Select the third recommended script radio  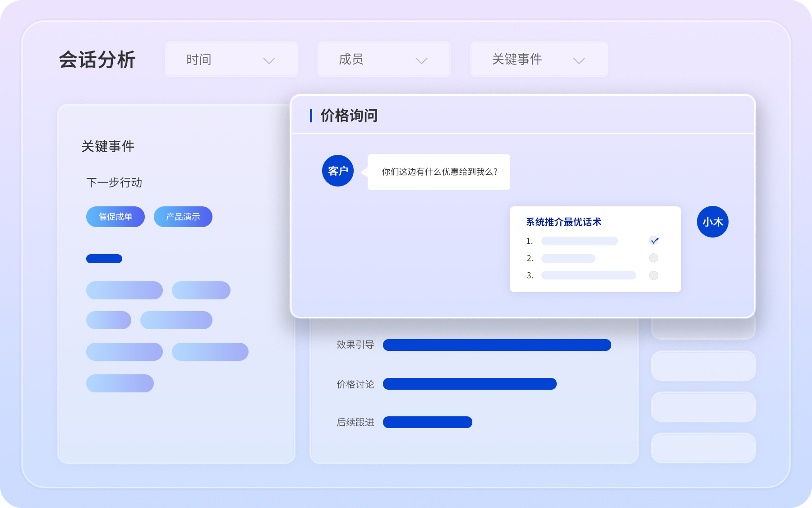(653, 275)
